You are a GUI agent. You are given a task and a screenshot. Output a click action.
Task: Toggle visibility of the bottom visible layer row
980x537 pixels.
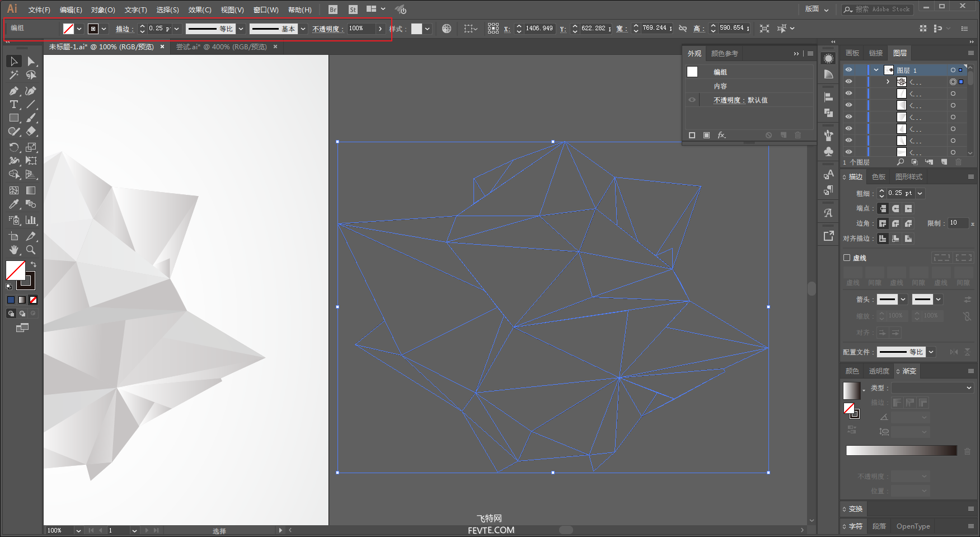(x=849, y=152)
